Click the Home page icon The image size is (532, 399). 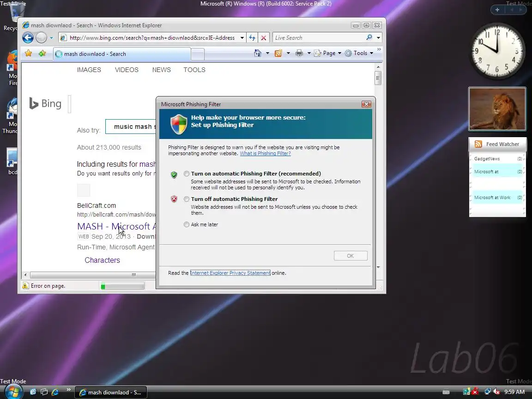pyautogui.click(x=258, y=53)
